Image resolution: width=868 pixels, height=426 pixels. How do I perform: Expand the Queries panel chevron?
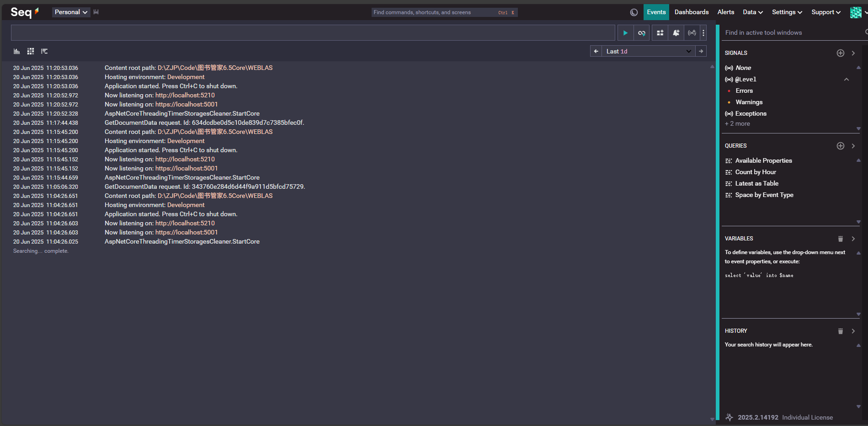click(853, 146)
